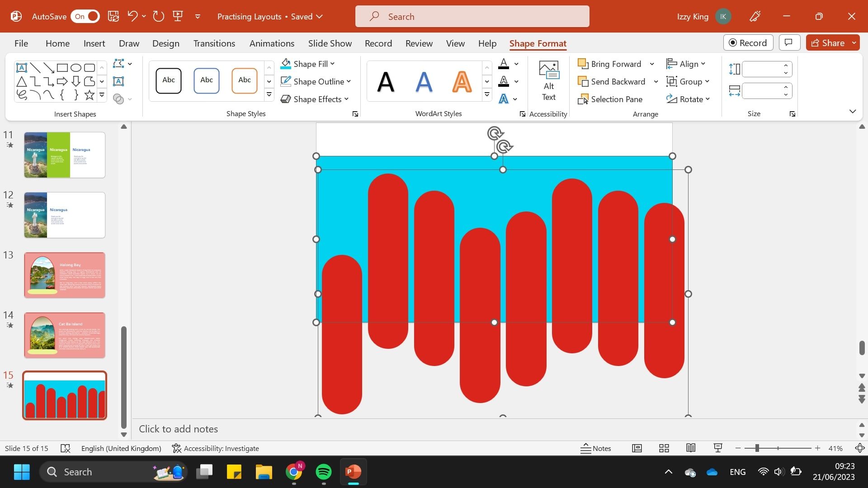This screenshot has width=868, height=488.
Task: Select the Text Box shape tool
Action: pyautogui.click(x=21, y=68)
